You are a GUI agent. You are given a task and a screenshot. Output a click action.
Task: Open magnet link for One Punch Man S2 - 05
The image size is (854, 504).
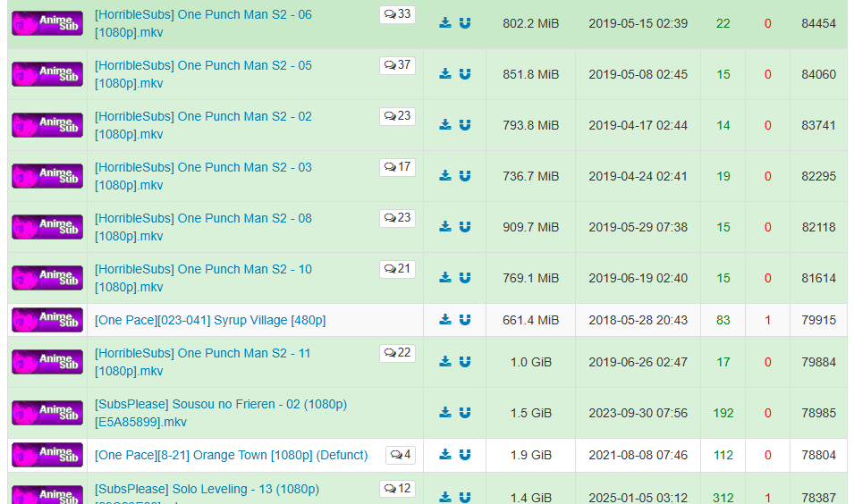tap(465, 74)
